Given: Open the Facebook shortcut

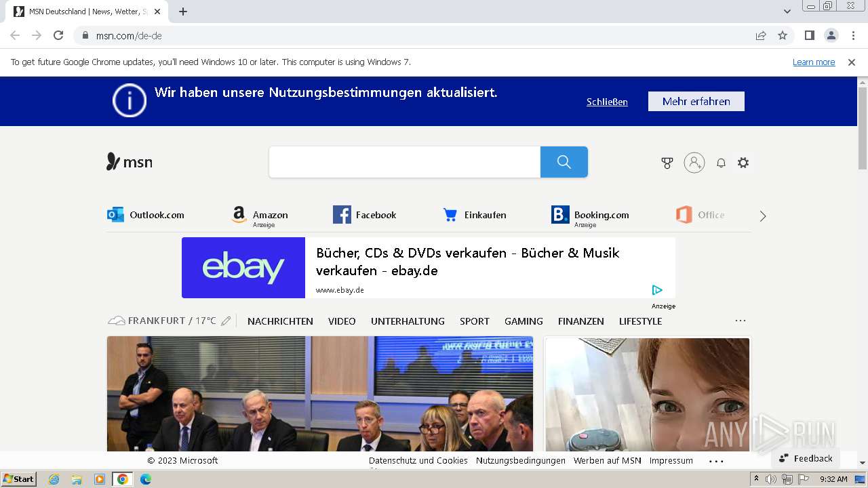Looking at the screenshot, I should coord(365,215).
